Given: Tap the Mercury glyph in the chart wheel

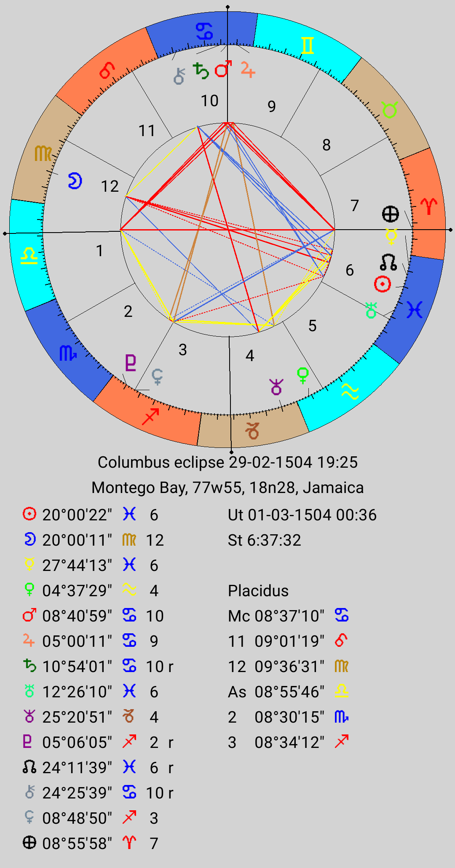Looking at the screenshot, I should coord(391,236).
